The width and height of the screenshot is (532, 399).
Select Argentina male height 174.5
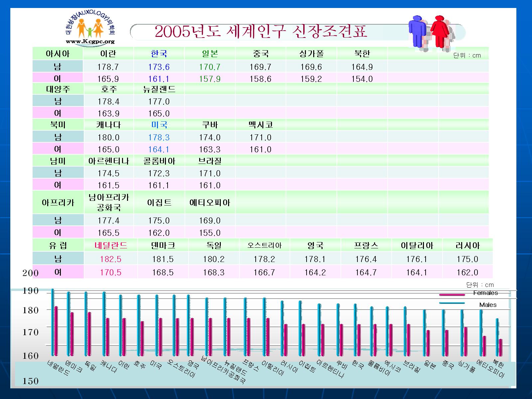(108, 173)
